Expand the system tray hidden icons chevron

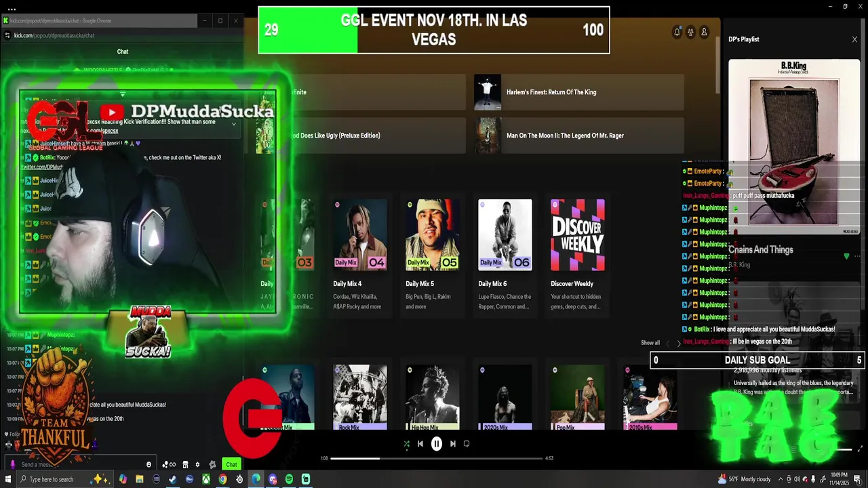(x=782, y=479)
